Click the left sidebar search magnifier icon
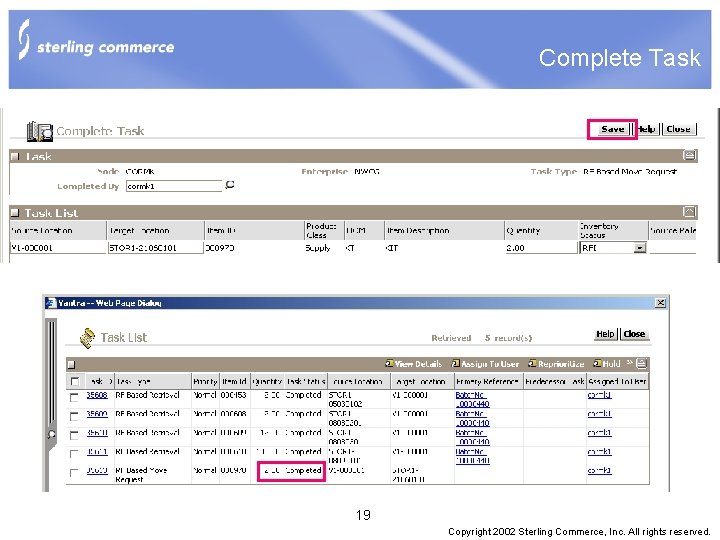 point(51,434)
